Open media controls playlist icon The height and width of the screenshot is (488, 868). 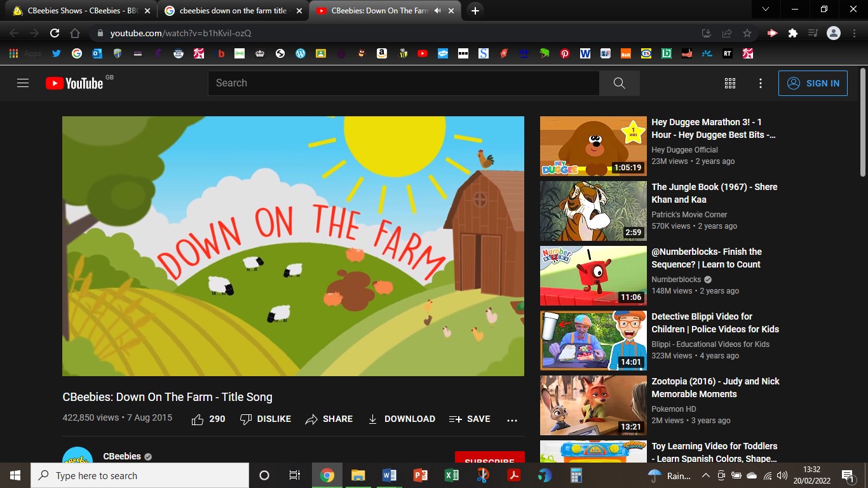coord(813,33)
